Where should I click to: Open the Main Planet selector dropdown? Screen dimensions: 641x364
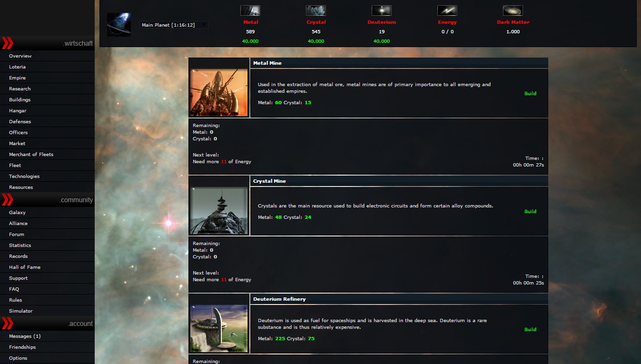[174, 25]
